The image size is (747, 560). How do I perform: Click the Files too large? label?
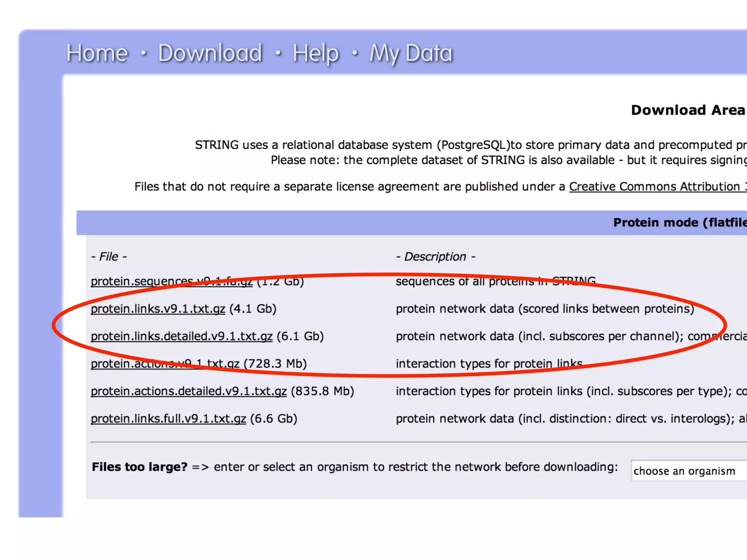point(139,467)
